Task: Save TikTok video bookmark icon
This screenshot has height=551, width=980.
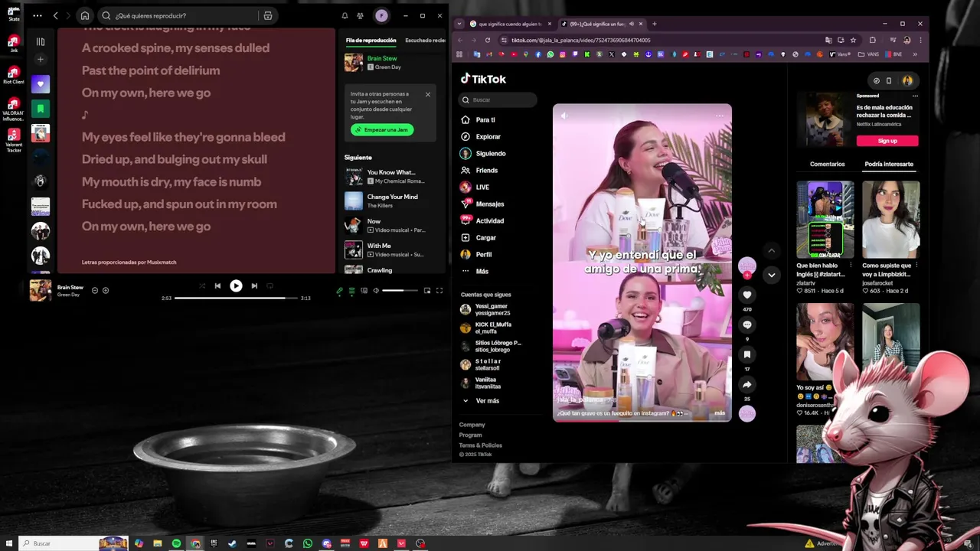Action: [747, 354]
